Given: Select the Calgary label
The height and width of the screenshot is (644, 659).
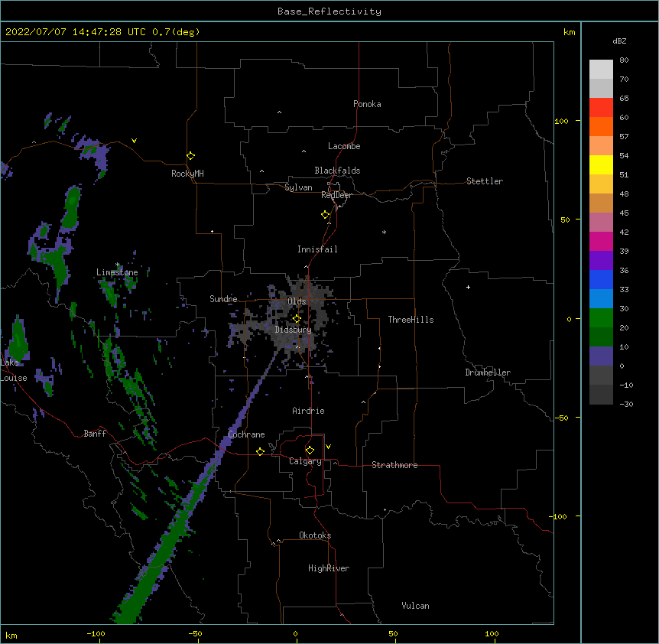Looking at the screenshot, I should [x=305, y=461].
